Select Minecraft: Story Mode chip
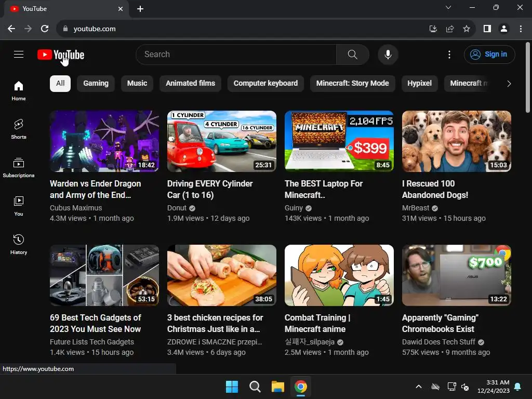Screen dimensions: 532x399 tap(353, 84)
